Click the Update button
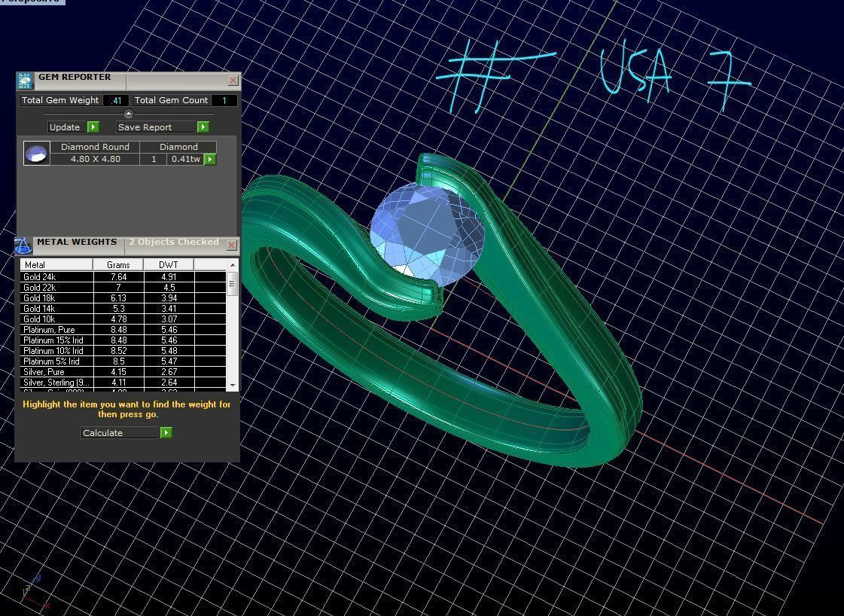This screenshot has width=844, height=616. click(68, 127)
